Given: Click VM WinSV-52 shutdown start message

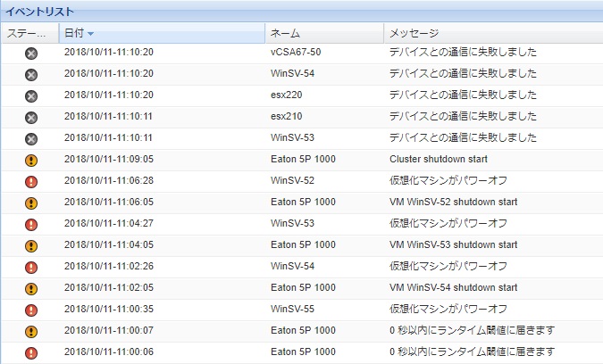Looking at the screenshot, I should click(x=453, y=203).
